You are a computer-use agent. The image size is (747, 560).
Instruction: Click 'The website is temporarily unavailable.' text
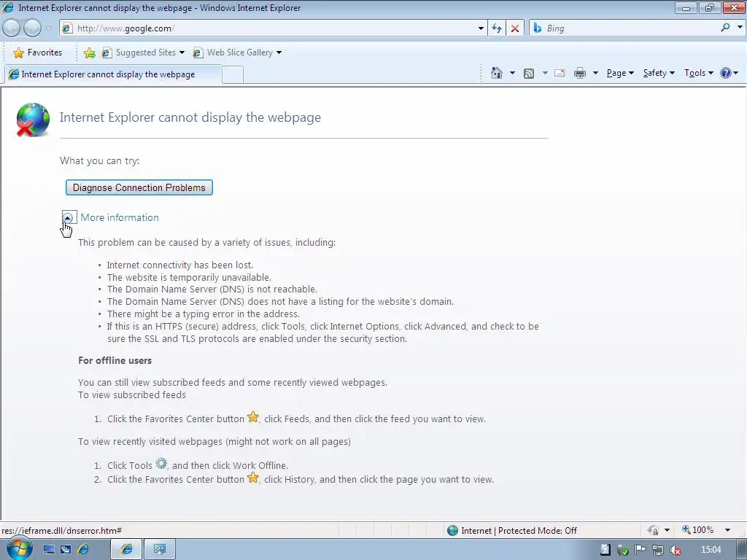[x=189, y=278]
